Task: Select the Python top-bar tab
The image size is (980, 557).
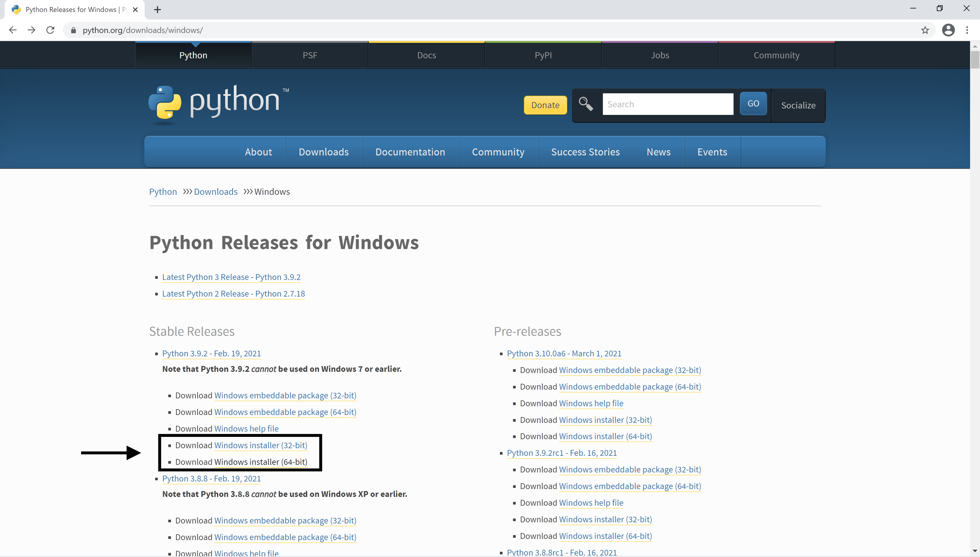Action: pyautogui.click(x=193, y=55)
